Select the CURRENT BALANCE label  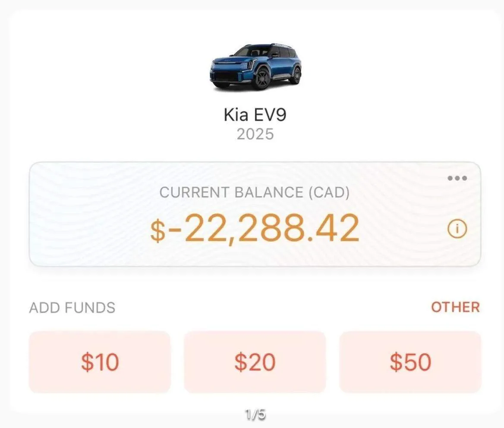(x=231, y=192)
